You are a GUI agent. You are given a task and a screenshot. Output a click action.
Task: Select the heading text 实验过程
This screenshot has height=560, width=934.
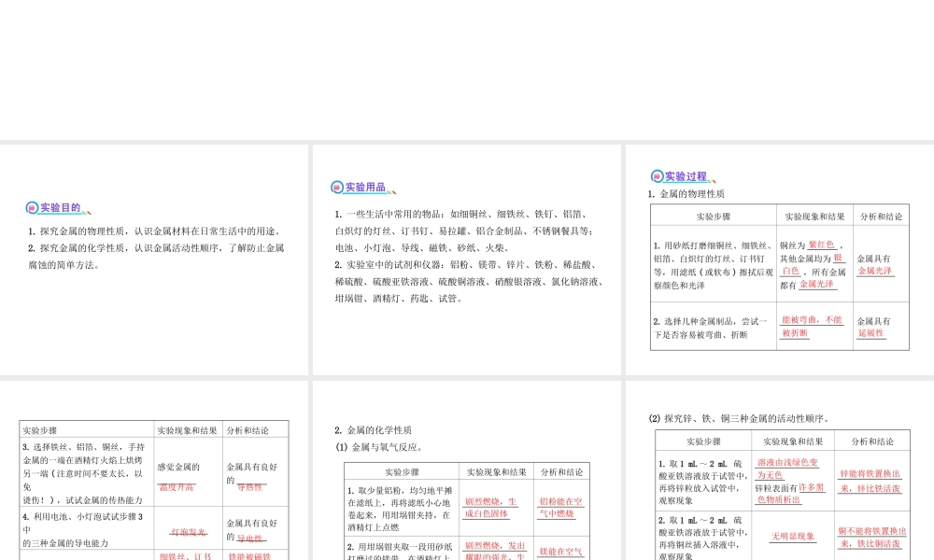coord(686,176)
